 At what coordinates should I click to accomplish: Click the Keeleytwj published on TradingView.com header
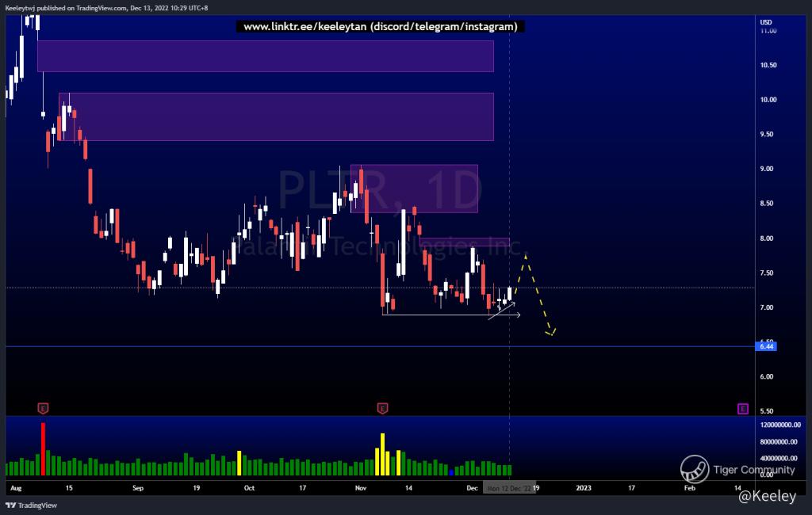[x=107, y=8]
